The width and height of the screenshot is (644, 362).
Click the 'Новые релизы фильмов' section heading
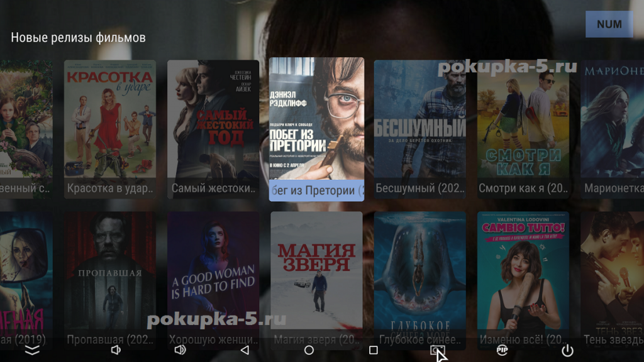(x=78, y=38)
